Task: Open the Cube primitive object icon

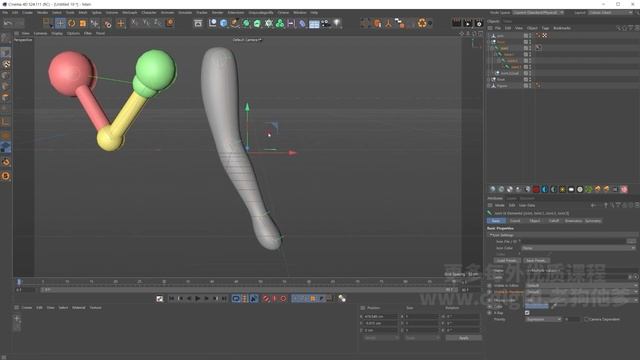Action: [223, 23]
